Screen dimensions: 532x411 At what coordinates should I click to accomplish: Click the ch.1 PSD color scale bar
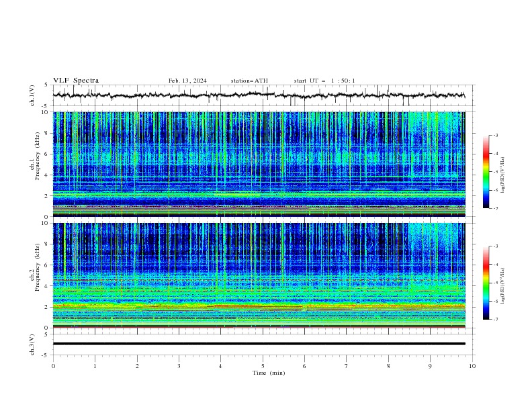pyautogui.click(x=486, y=172)
